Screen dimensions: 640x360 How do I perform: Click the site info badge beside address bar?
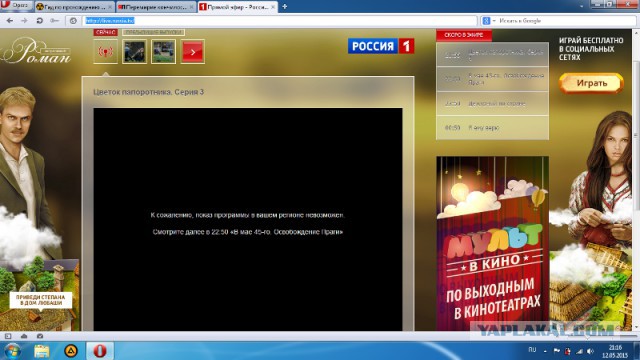click(73, 20)
